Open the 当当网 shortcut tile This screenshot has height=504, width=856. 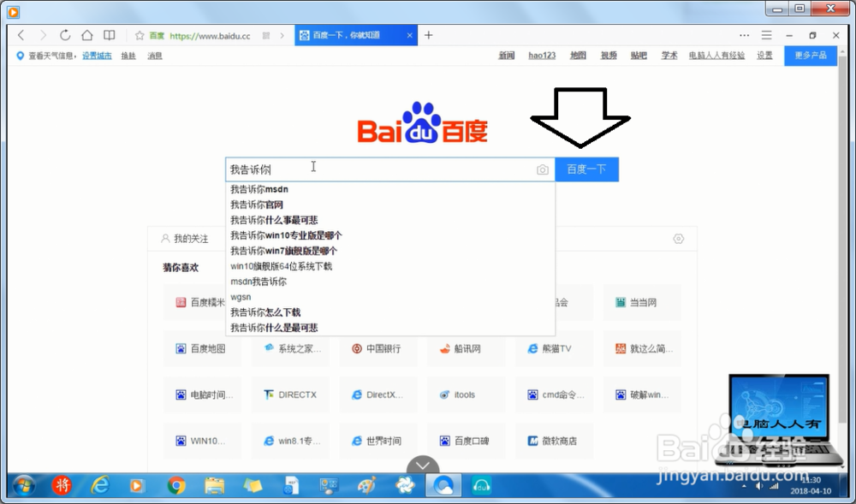coord(642,302)
